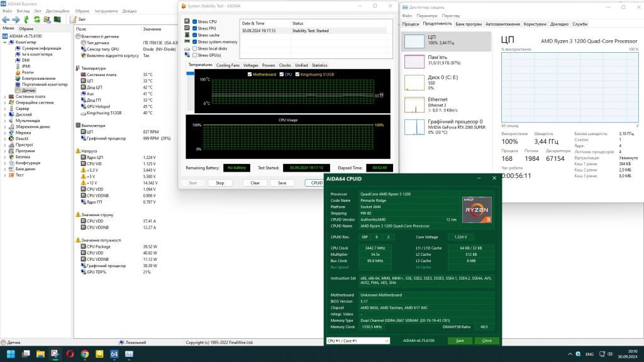Uncheck Stress cache checkbox
This screenshot has width=644, height=362.
point(195,35)
